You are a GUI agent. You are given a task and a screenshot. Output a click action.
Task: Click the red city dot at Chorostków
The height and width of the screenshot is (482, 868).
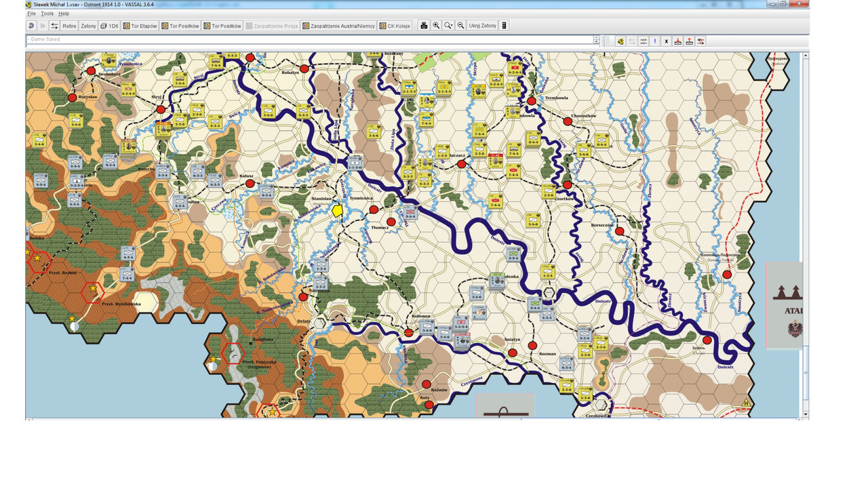coord(568,121)
